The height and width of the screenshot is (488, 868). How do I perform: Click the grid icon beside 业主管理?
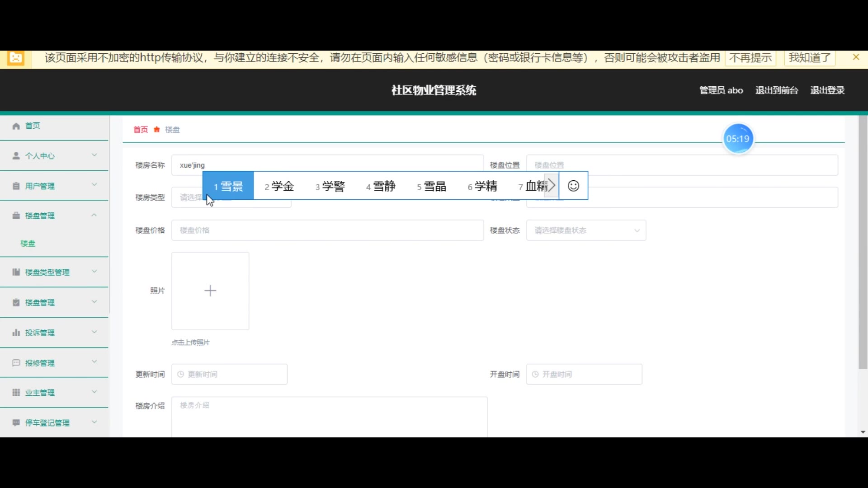click(16, 393)
